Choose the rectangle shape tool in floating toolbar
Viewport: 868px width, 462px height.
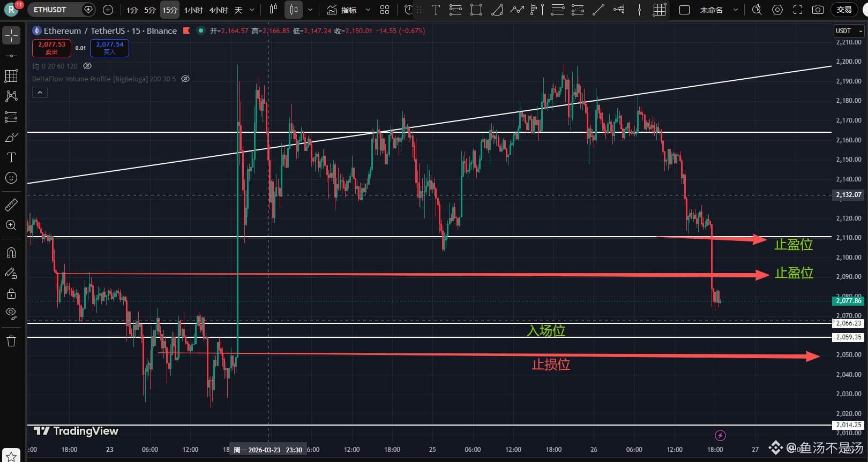(476, 10)
